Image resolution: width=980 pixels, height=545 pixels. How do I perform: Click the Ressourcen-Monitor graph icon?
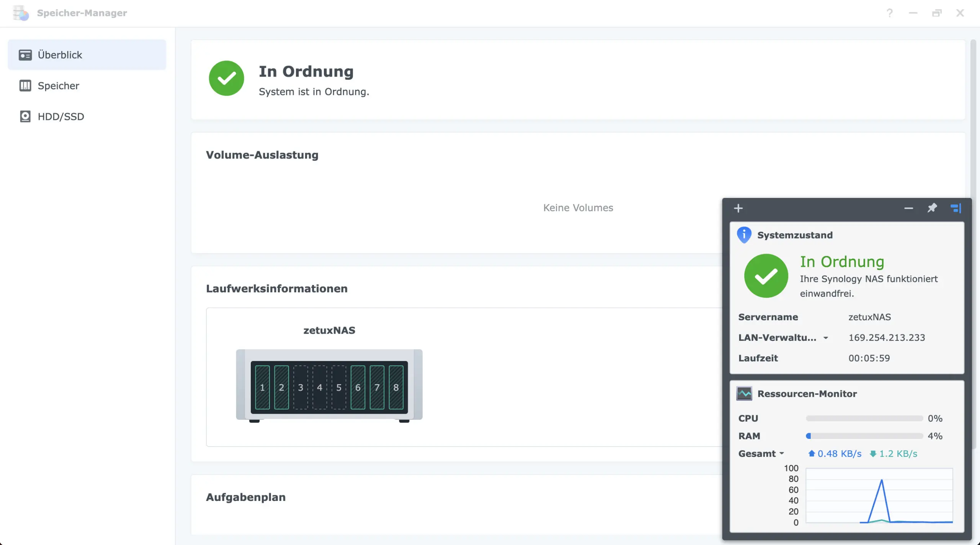[x=744, y=394]
